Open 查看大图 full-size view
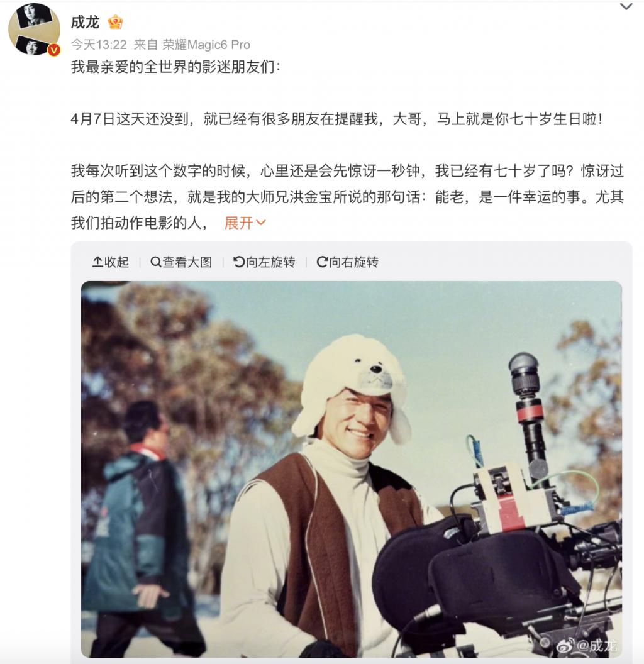 (x=181, y=262)
